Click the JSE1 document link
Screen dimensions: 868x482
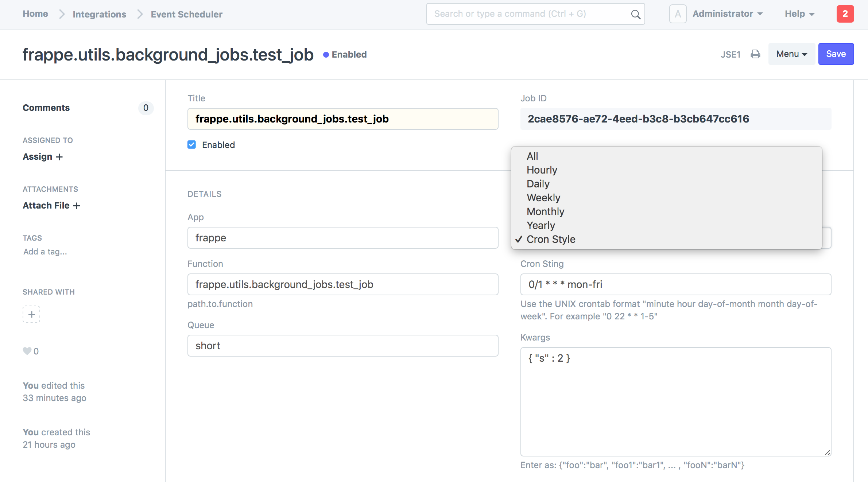click(x=731, y=54)
